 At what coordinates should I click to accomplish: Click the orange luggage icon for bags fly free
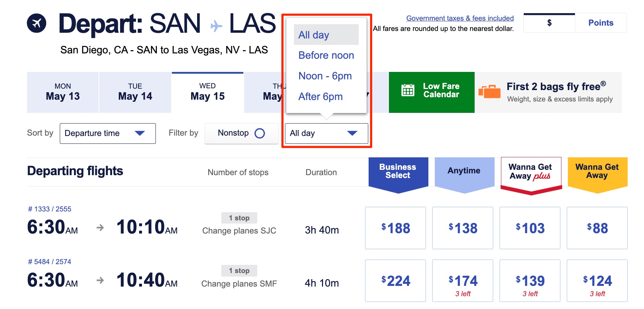(x=490, y=91)
